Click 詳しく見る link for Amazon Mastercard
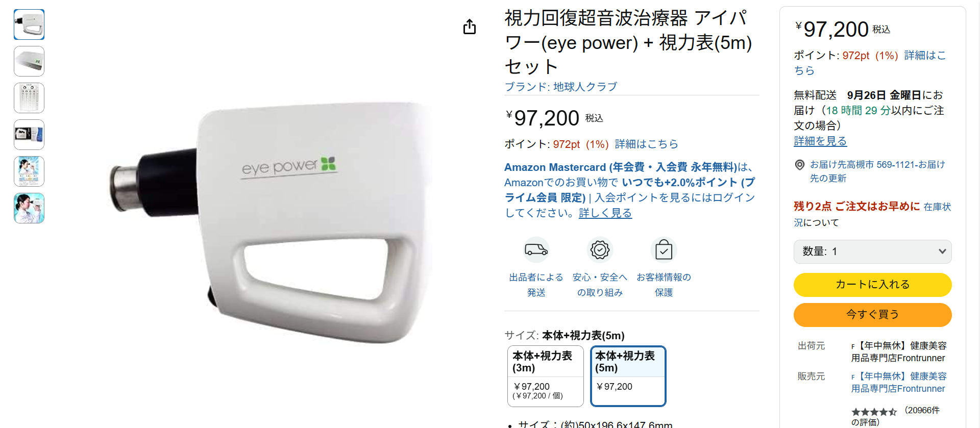 tap(605, 213)
